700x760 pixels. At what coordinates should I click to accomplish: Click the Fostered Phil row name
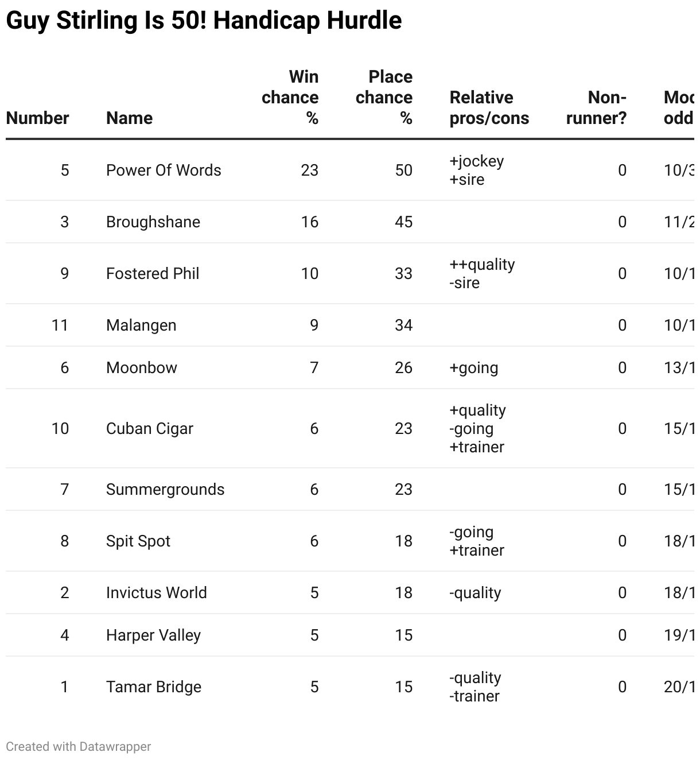coord(153,274)
